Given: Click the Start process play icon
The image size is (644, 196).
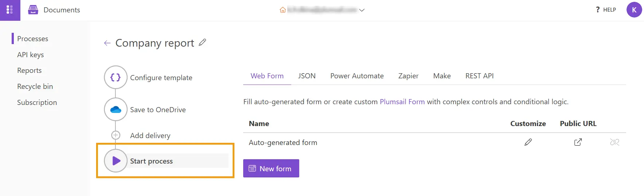Looking at the screenshot, I should pos(115,161).
